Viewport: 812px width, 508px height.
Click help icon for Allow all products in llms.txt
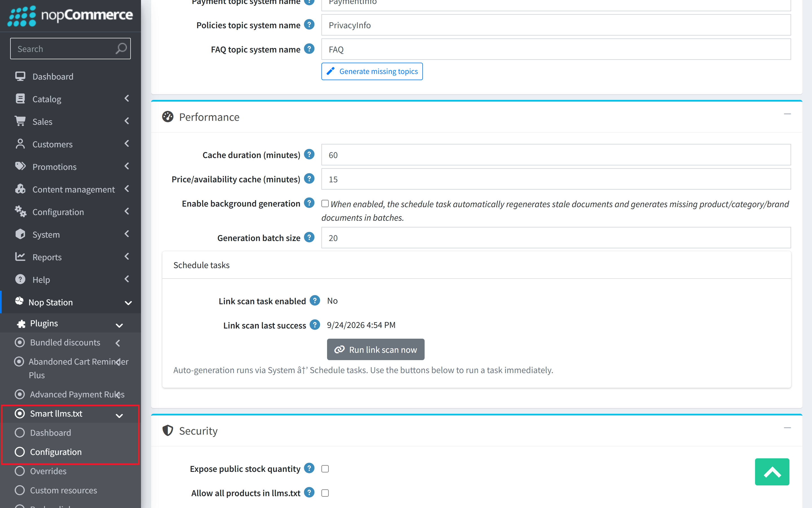tap(309, 492)
